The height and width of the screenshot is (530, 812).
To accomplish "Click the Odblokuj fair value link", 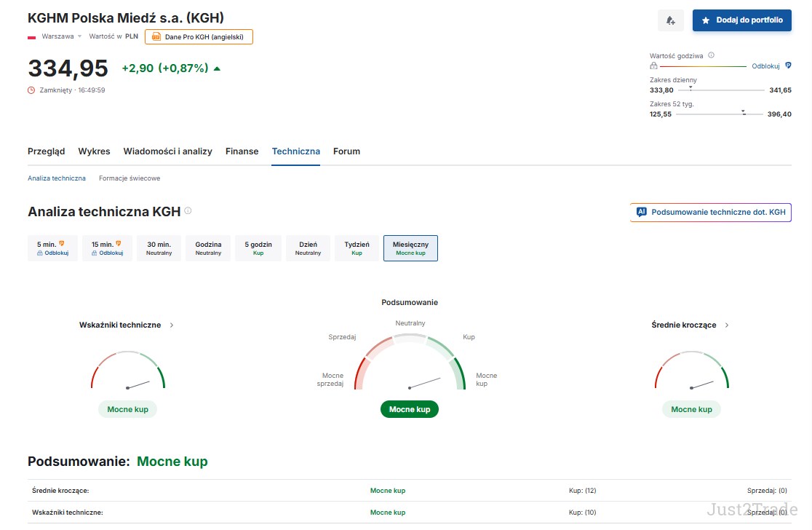I will point(765,66).
